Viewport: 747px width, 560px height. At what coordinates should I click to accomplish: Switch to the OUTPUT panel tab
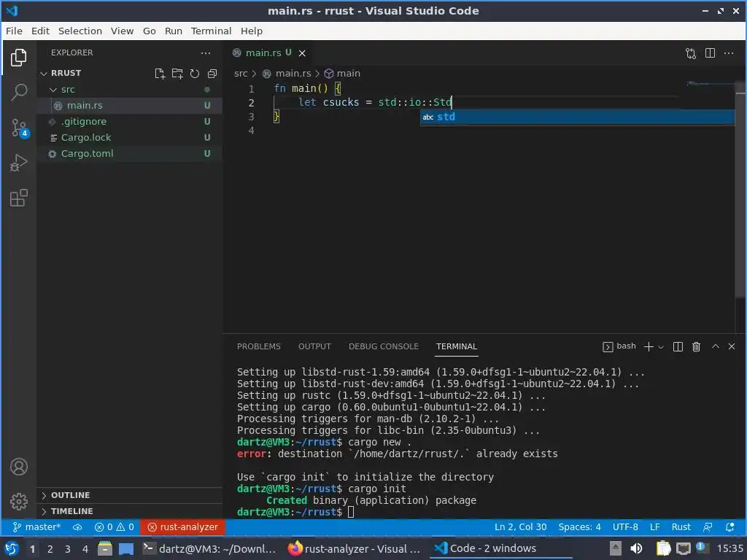click(x=314, y=346)
